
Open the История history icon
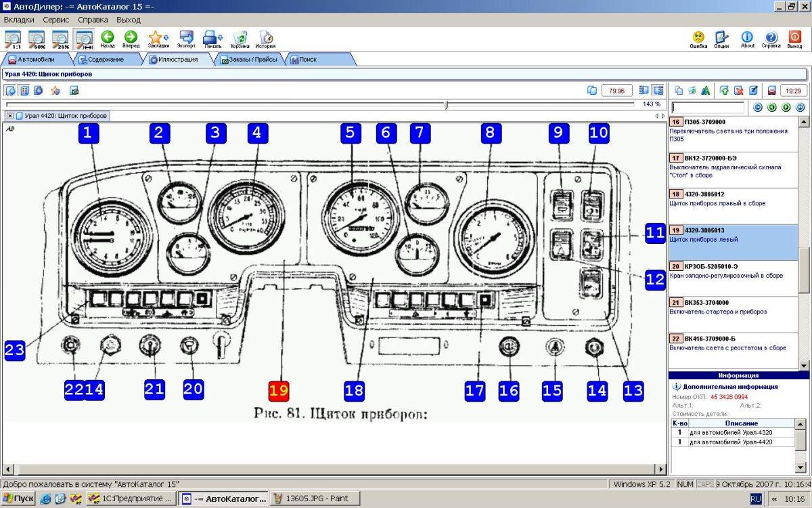pyautogui.click(x=265, y=39)
